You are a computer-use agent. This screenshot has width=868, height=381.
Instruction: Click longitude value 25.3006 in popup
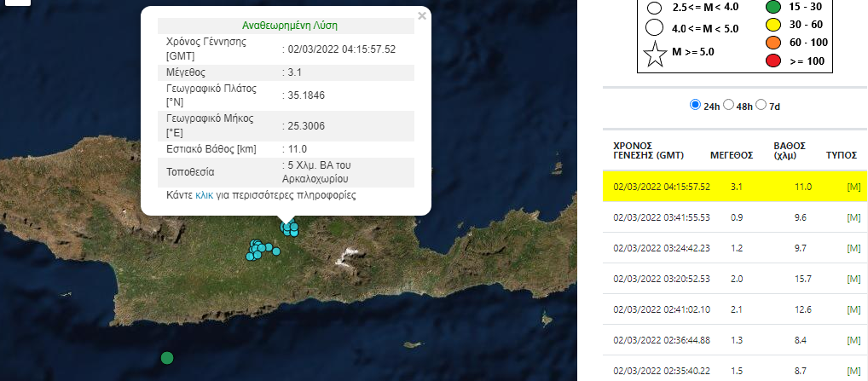pos(306,126)
